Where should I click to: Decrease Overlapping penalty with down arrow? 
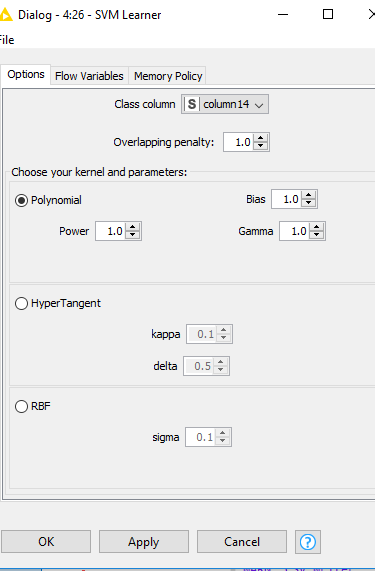(261, 146)
